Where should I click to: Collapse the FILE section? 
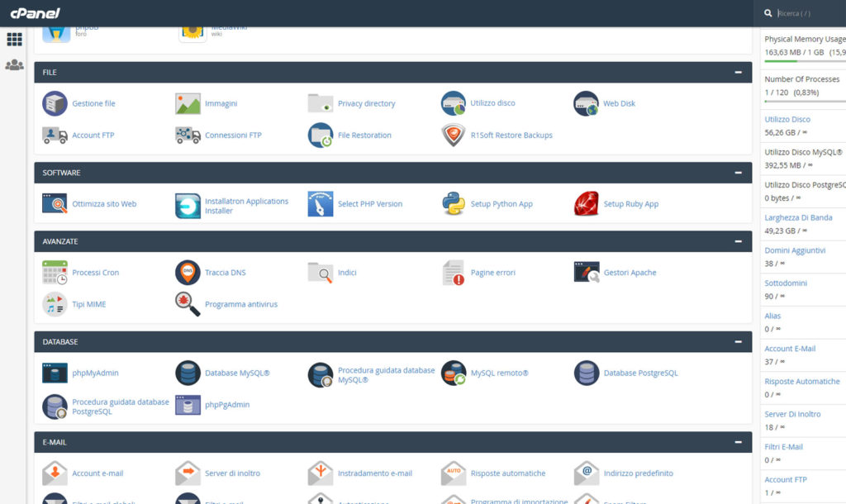point(738,73)
